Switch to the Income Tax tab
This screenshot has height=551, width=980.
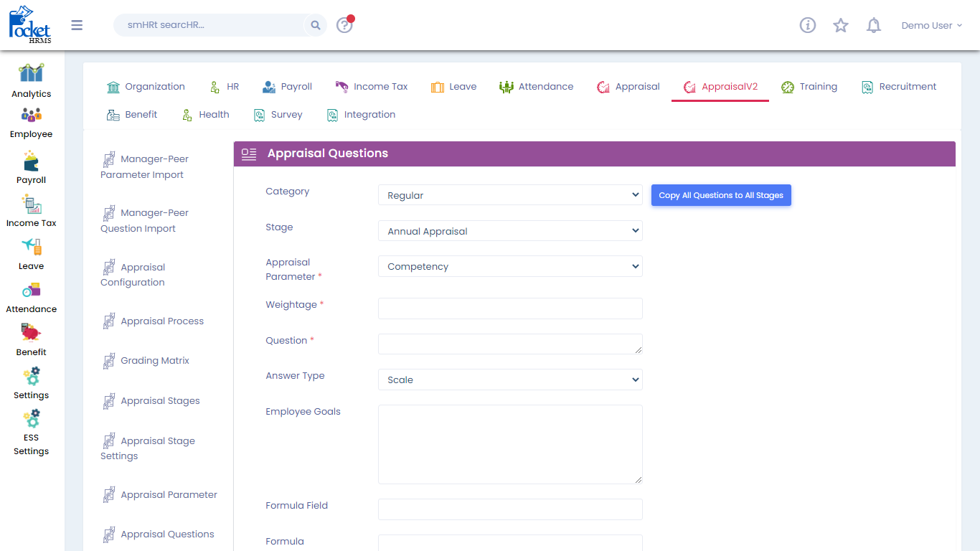click(372, 87)
